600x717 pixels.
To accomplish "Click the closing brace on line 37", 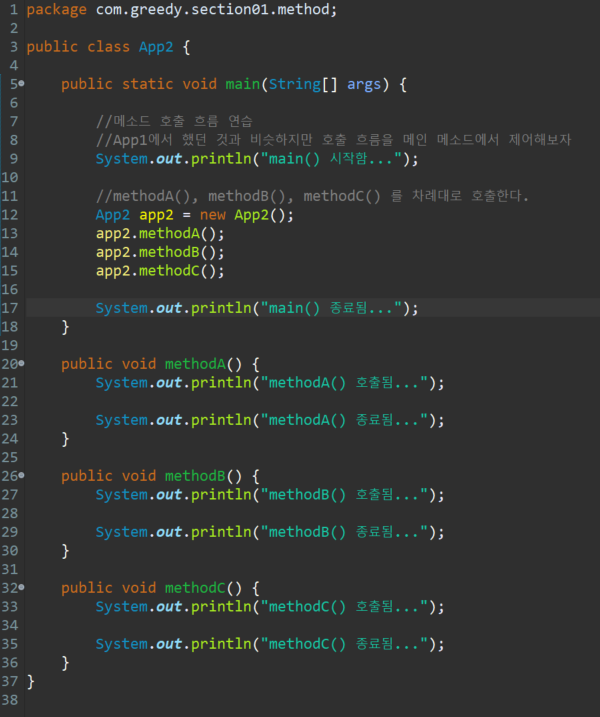I will click(30, 682).
